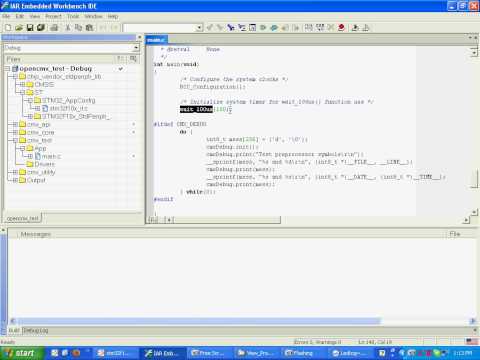
Task: Open the Tools menu
Action: [x=73, y=16]
